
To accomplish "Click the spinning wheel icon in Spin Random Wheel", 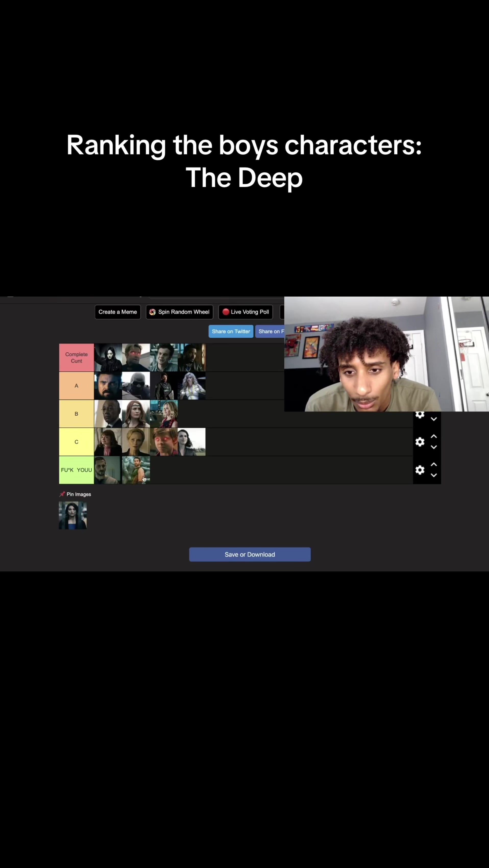I will [152, 312].
